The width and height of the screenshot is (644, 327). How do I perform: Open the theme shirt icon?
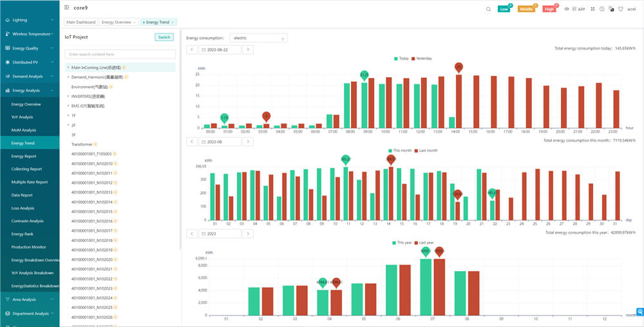[620, 8]
